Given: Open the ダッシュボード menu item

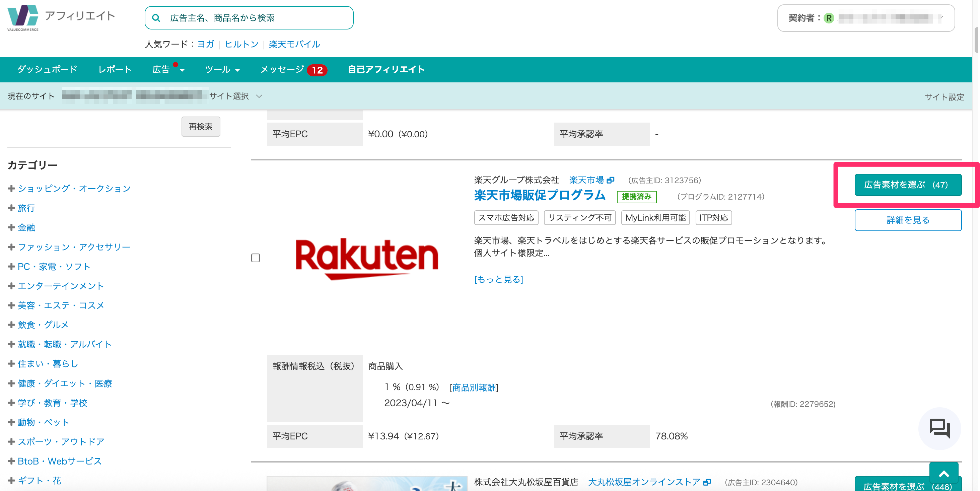Looking at the screenshot, I should pos(47,70).
